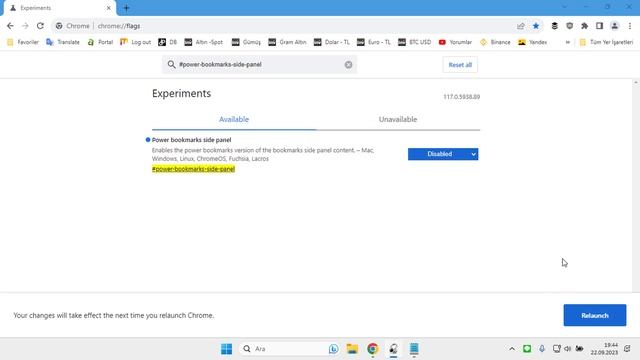Click the forward navigation arrow
The height and width of the screenshot is (360, 640).
click(x=25, y=26)
